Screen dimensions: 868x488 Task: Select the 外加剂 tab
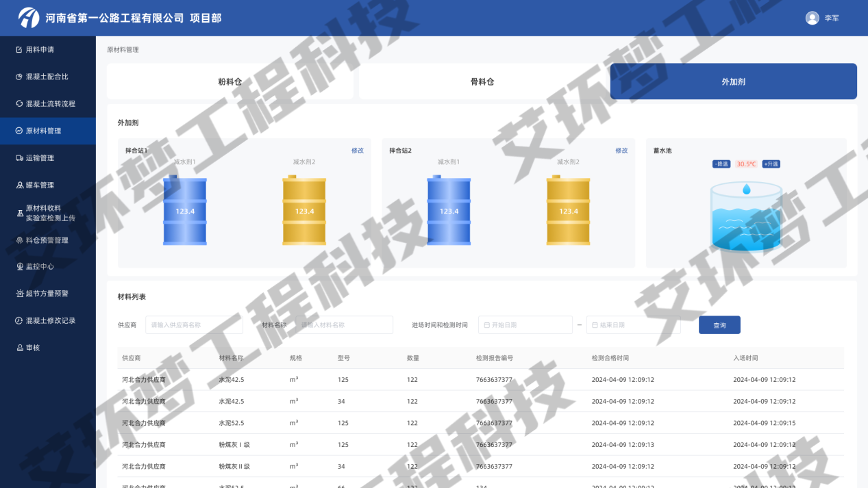pyautogui.click(x=734, y=81)
